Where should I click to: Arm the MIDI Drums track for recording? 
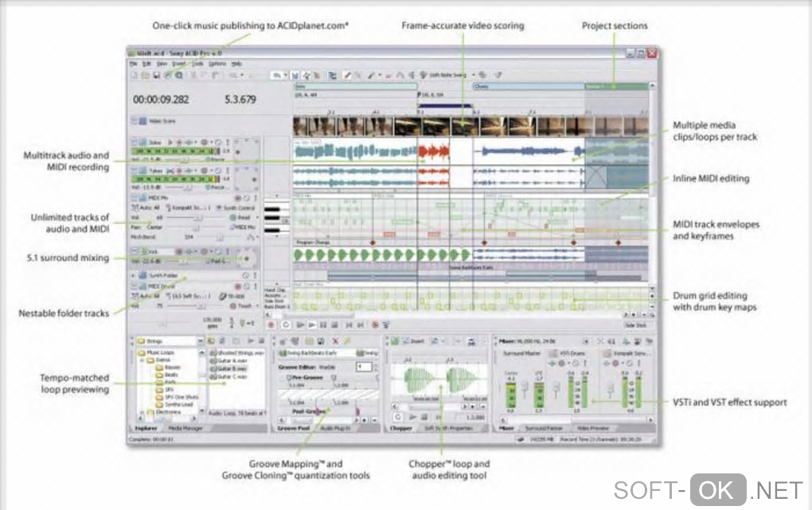(238, 286)
